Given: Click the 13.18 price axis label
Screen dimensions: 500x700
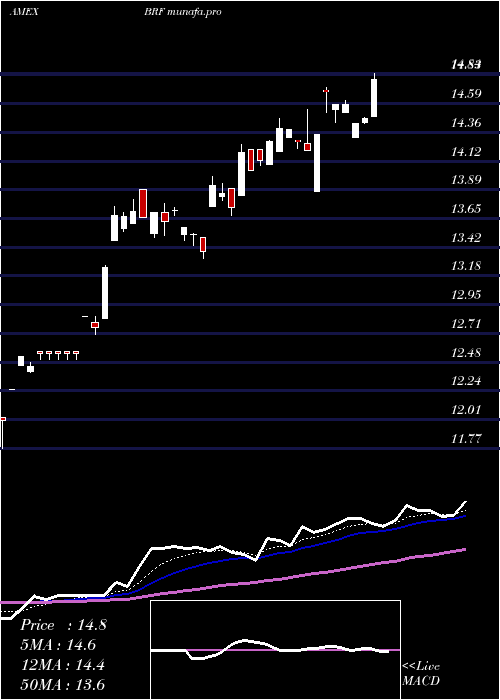Looking at the screenshot, I should pos(467,266).
